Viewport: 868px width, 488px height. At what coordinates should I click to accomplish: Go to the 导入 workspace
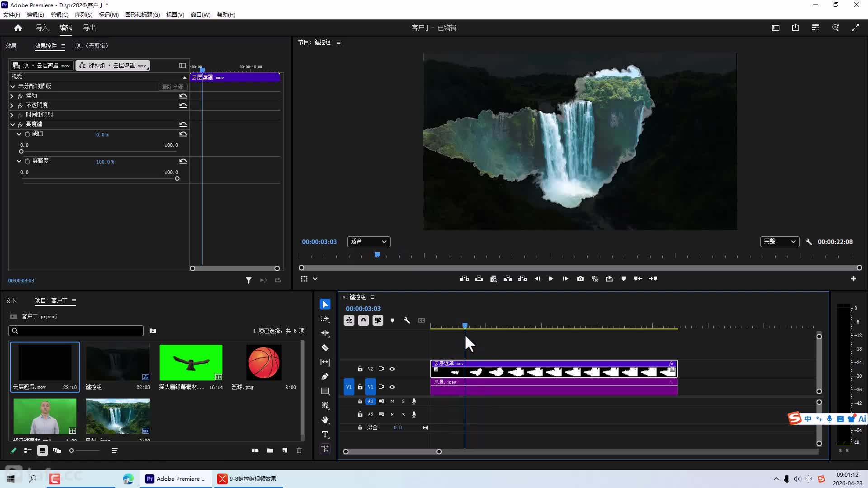(x=42, y=28)
